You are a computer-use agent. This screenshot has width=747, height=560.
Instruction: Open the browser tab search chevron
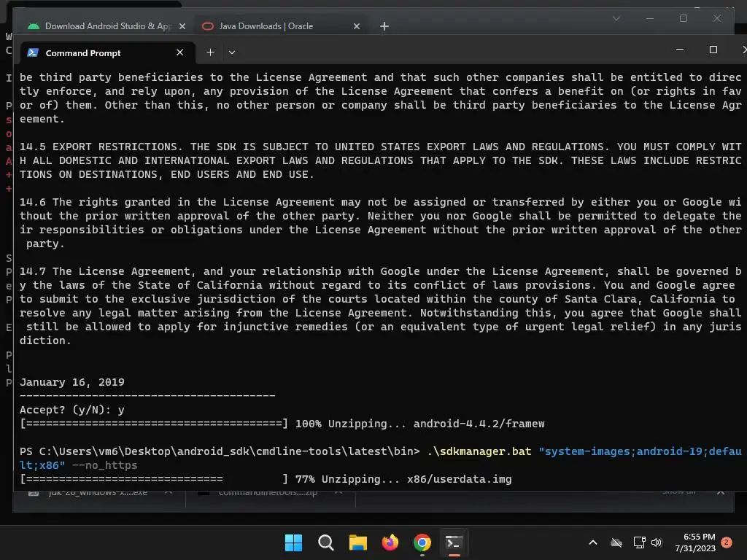616,18
